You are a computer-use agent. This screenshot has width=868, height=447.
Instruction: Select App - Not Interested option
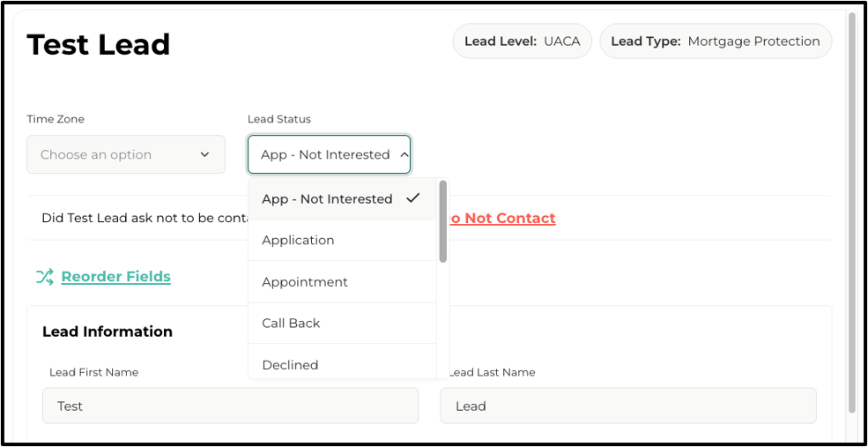(342, 199)
